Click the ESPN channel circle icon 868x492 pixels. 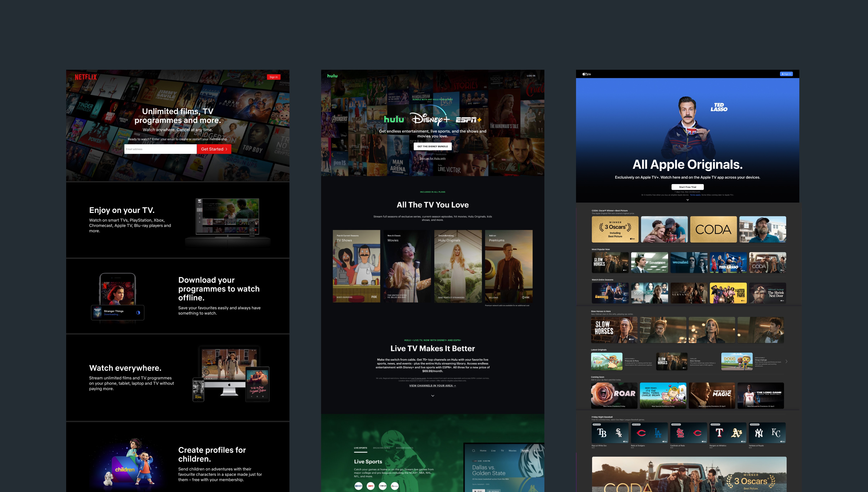(370, 486)
